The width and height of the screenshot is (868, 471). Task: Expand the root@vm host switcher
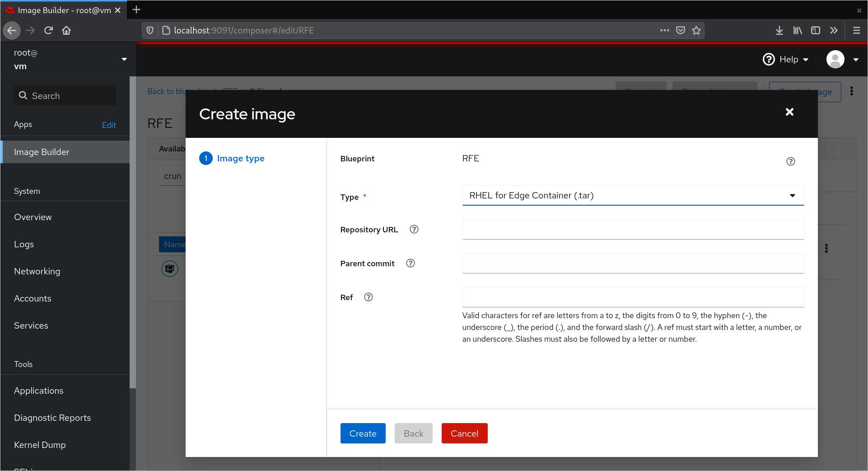point(124,59)
